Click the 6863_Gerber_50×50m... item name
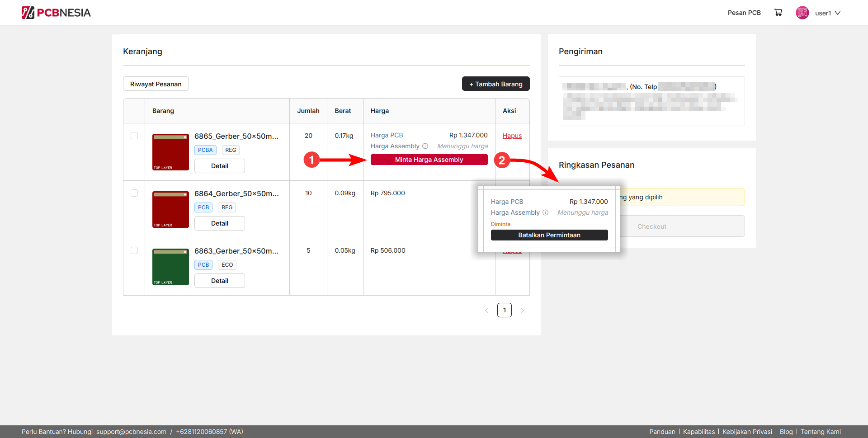Image resolution: width=868 pixels, height=438 pixels. coord(236,251)
